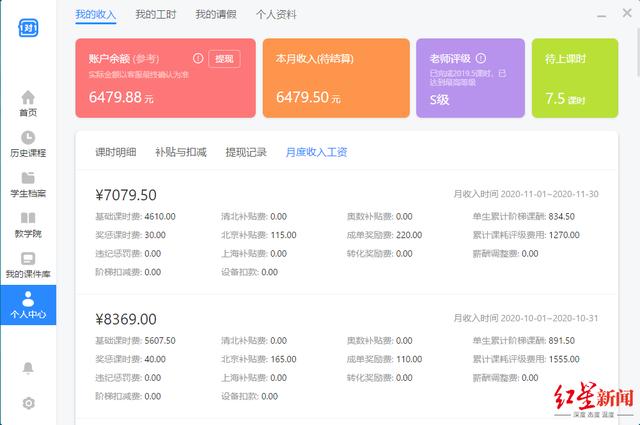
Task: Click 奖惩课时费 30.00 entry
Action: pyautogui.click(x=131, y=235)
